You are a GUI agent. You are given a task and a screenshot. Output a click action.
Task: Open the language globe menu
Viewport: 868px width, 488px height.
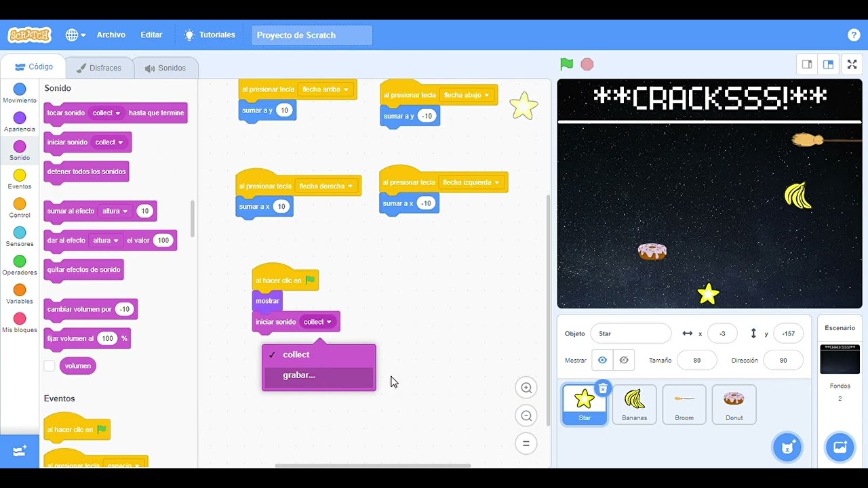coord(75,35)
